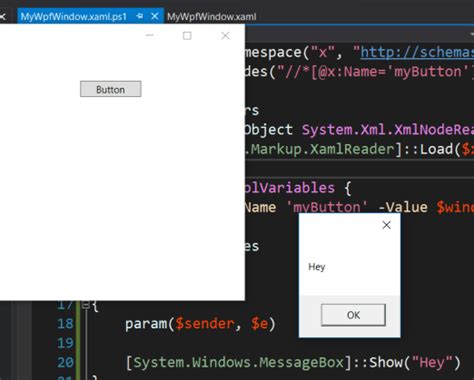Follow the http://schemas link in the code

(x=417, y=52)
